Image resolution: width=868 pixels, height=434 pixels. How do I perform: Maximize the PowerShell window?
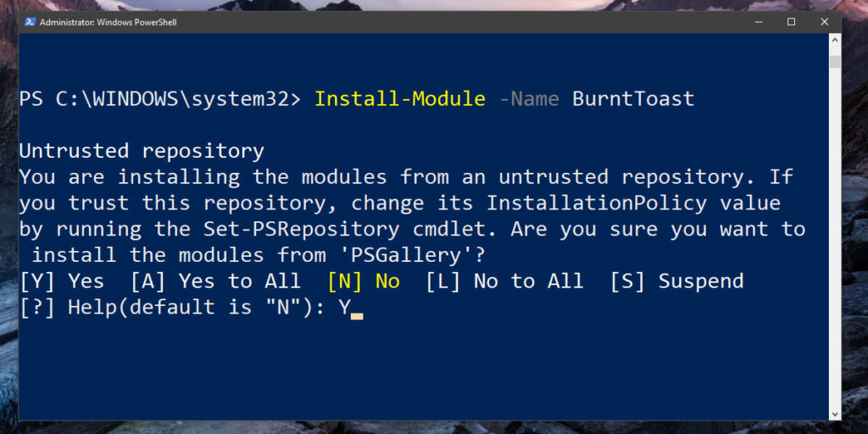[x=791, y=22]
